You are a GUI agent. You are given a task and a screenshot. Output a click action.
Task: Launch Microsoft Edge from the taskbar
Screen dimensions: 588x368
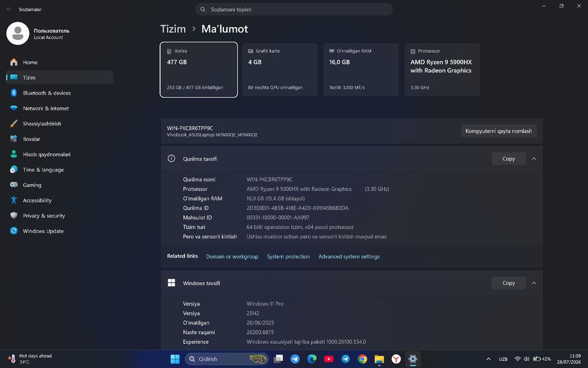[312, 359]
